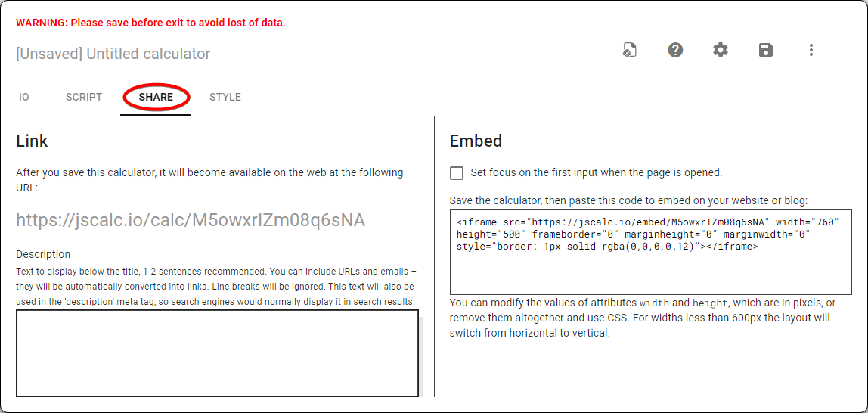Switch to the SCRIPT tab
Screen dimensions: 868x413
pyautogui.click(x=84, y=98)
